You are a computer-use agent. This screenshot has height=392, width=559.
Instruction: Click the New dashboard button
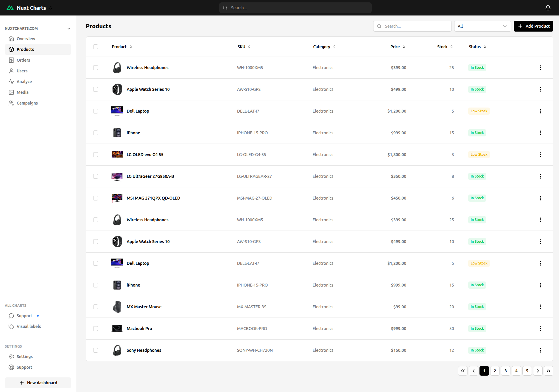point(38,383)
